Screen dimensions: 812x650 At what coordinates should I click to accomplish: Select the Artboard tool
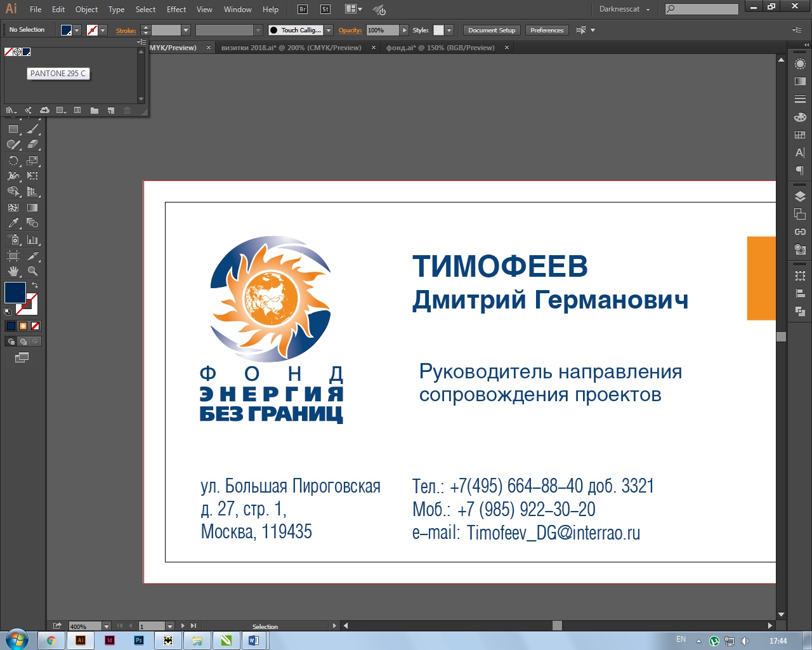tap(13, 256)
